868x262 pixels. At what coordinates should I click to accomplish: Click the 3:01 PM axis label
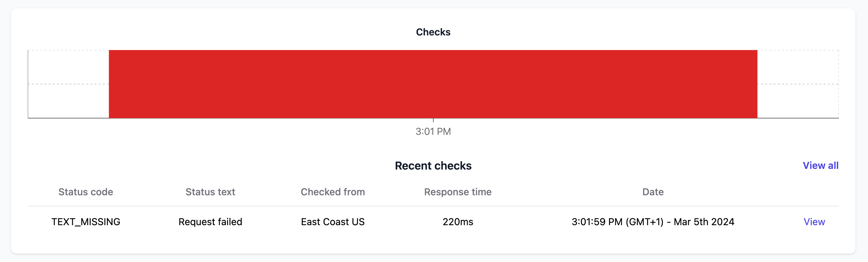pos(433,132)
